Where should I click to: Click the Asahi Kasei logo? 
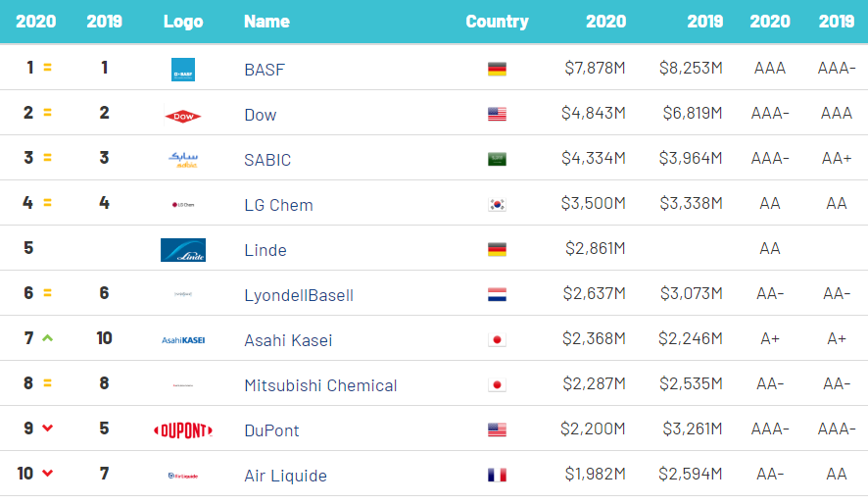tap(183, 340)
